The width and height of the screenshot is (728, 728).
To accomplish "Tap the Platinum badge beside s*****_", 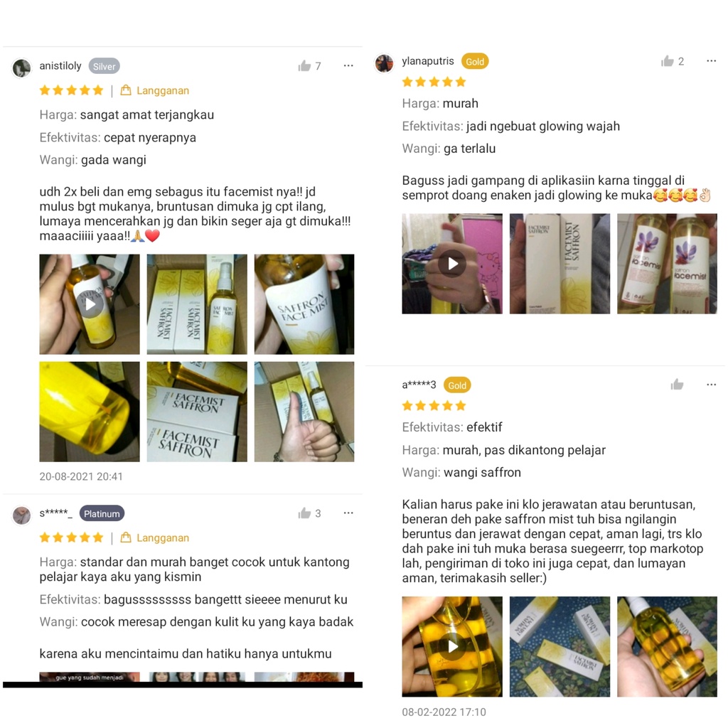I will click(102, 513).
